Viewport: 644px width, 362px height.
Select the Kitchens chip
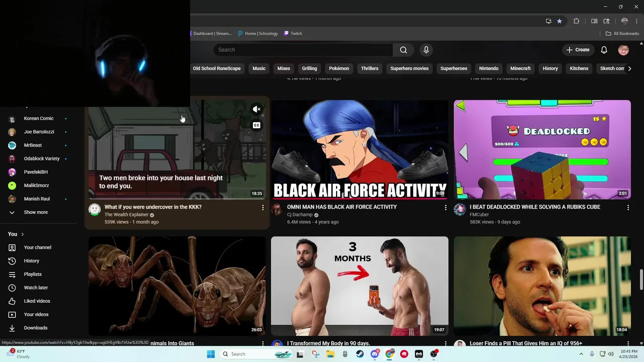coord(579,68)
